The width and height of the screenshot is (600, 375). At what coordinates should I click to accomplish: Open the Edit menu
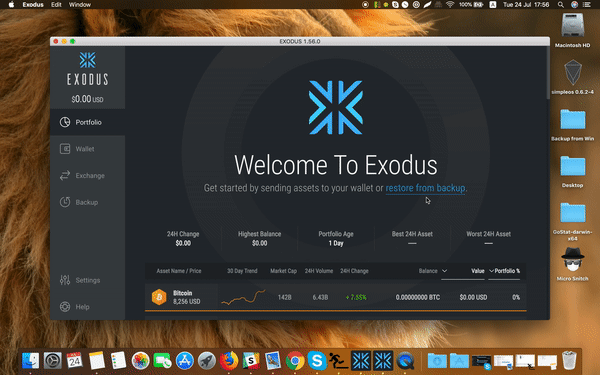point(56,5)
